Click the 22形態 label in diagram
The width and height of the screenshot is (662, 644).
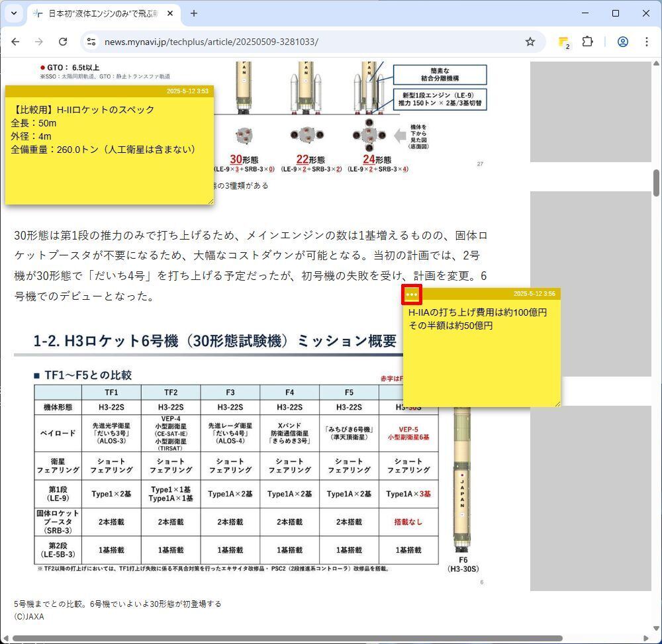pyautogui.click(x=310, y=160)
